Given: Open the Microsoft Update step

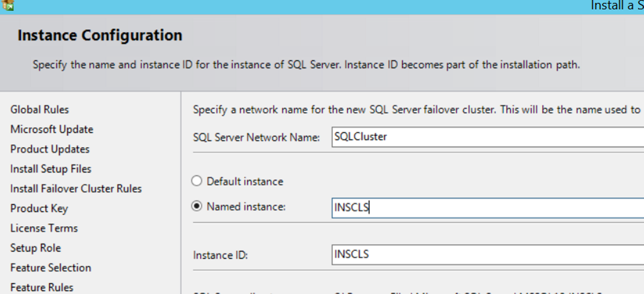Looking at the screenshot, I should (x=52, y=129).
